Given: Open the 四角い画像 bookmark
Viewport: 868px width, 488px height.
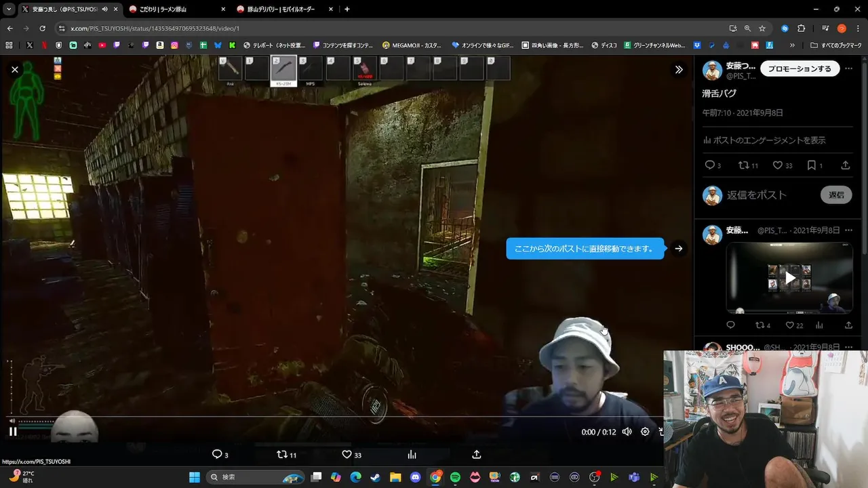Looking at the screenshot, I should coord(553,45).
